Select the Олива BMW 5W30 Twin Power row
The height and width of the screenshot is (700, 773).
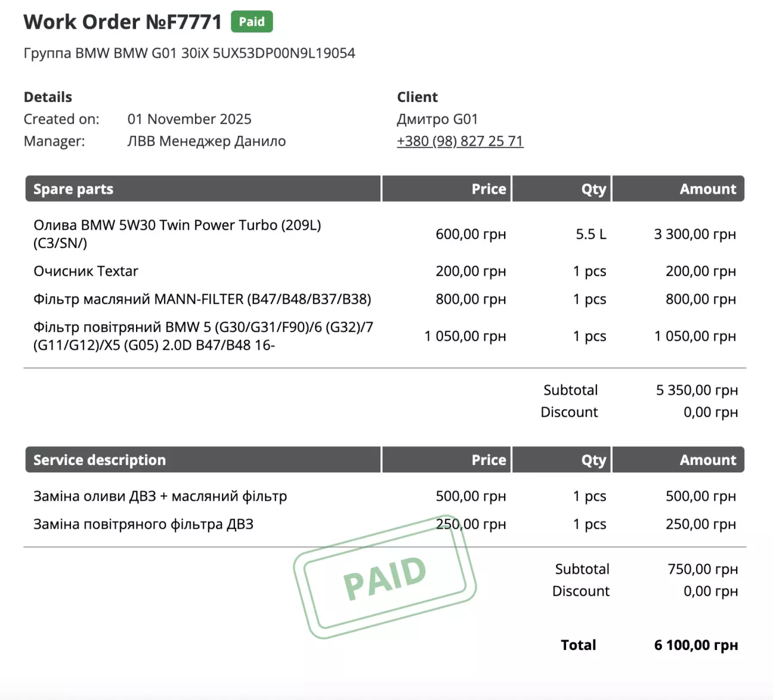[177, 234]
